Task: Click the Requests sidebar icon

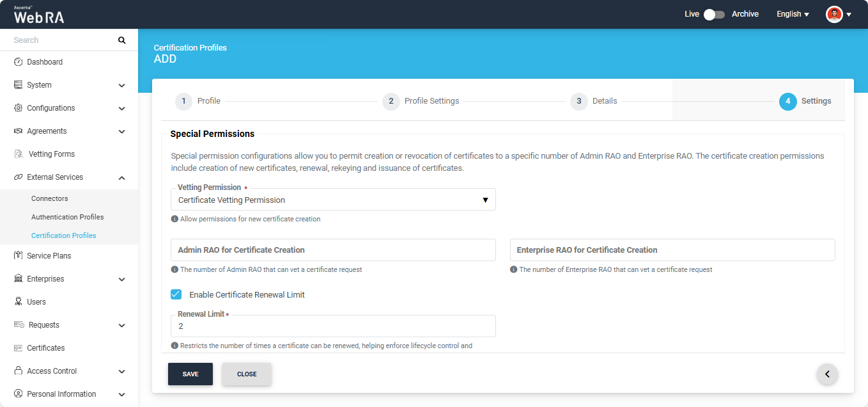Action: click(19, 325)
